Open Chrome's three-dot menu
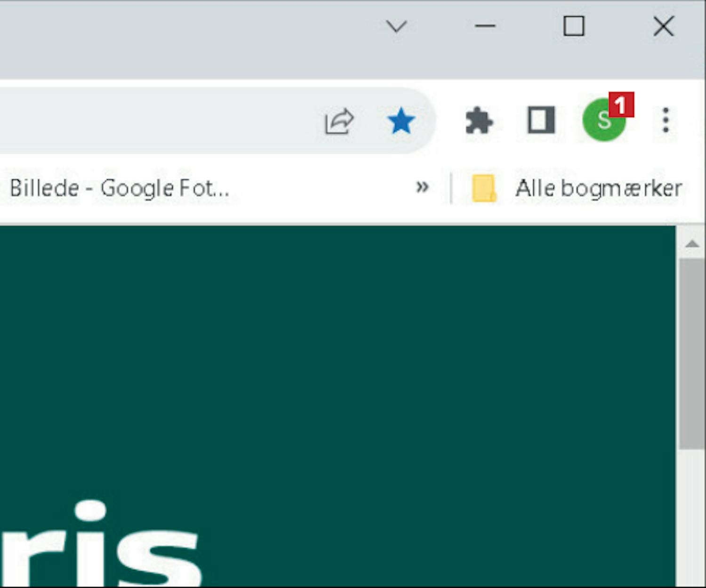706x588 pixels. 666,120
